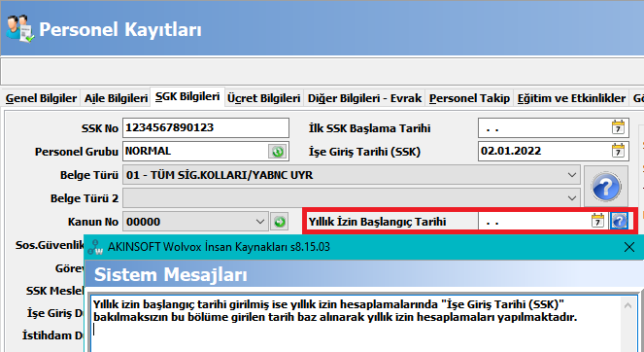
Task: Click green lookup icon in Personel Grubu field
Action: coord(278,152)
